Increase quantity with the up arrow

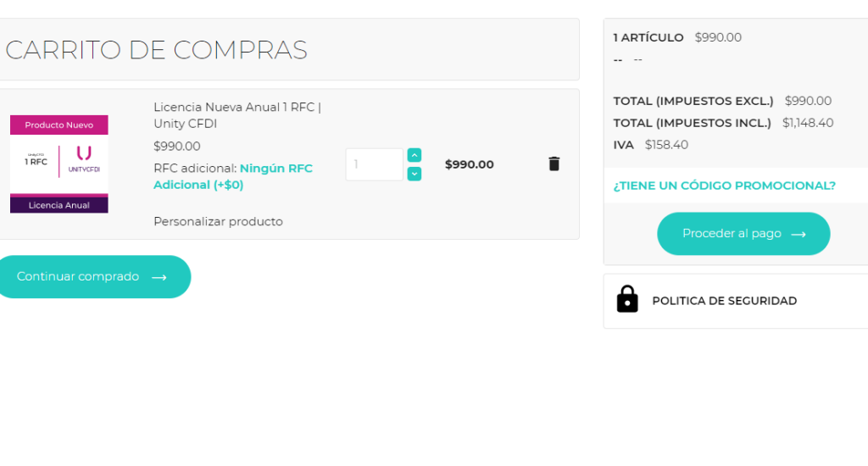coord(415,155)
